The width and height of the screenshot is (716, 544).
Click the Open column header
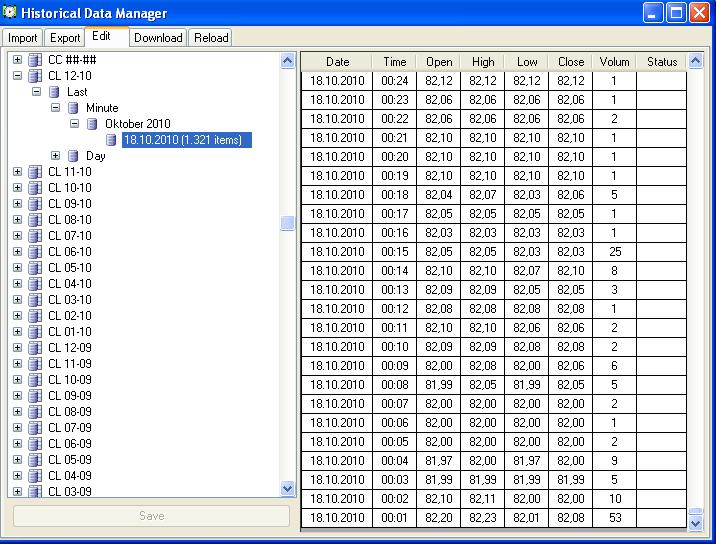coord(439,62)
